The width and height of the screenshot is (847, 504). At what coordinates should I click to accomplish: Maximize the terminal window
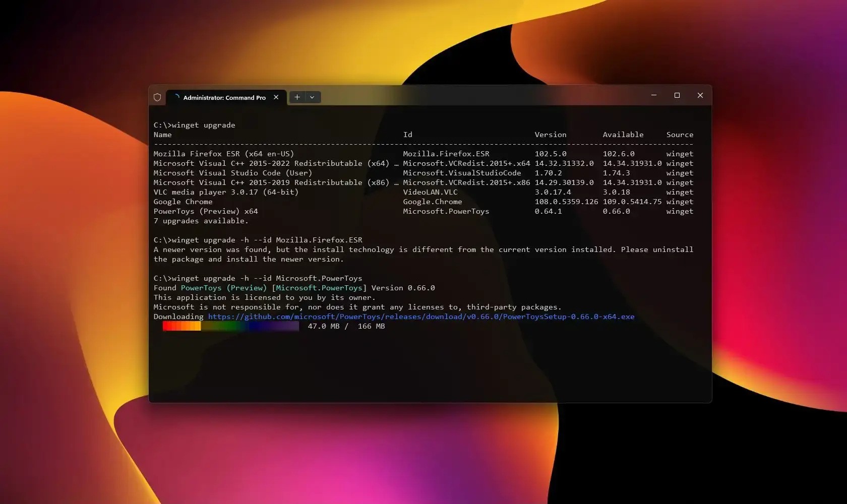(x=677, y=95)
